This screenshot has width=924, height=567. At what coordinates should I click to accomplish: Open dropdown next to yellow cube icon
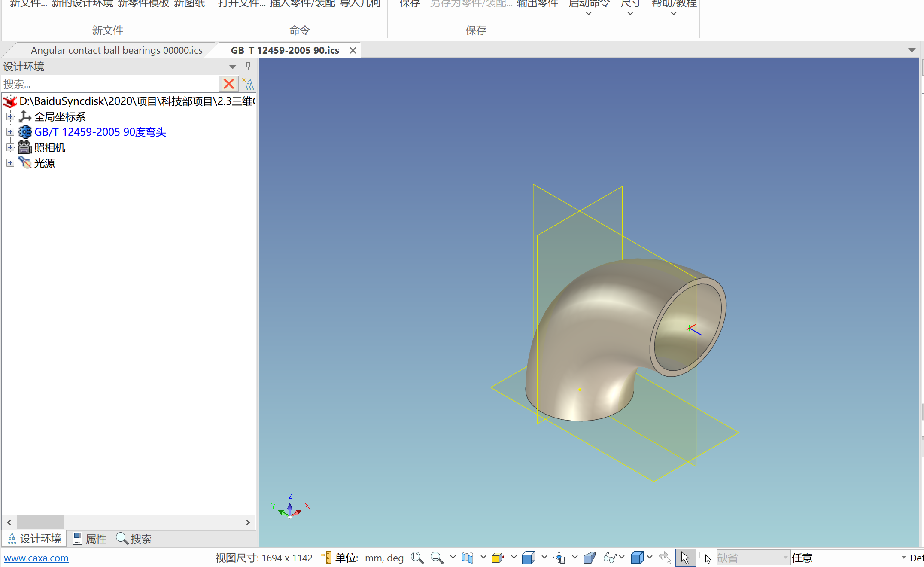click(x=514, y=557)
